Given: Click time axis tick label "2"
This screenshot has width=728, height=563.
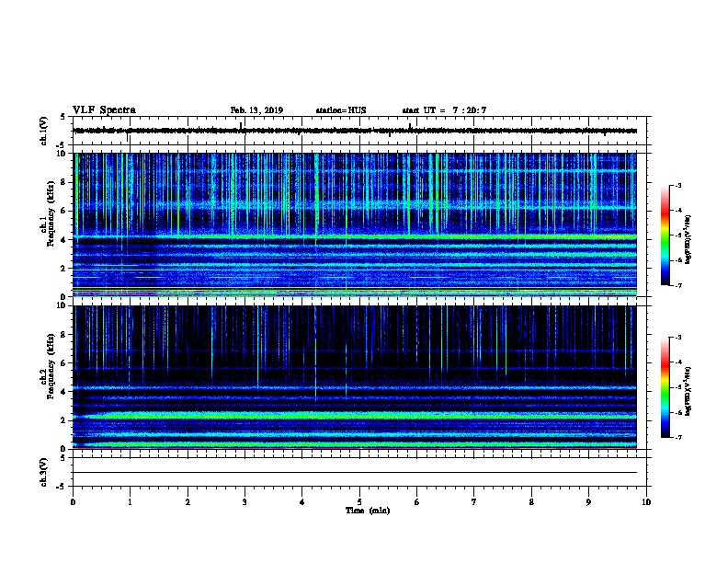Looking at the screenshot, I should coord(188,502).
